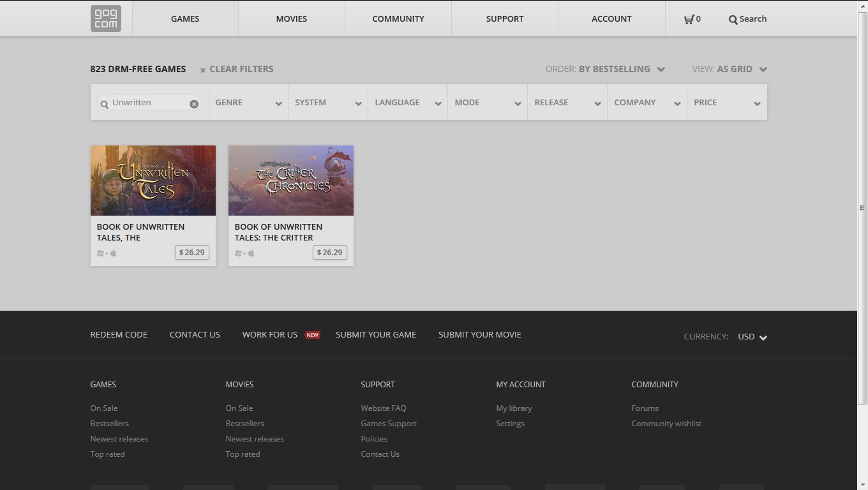Open Policies footer link

374,439
